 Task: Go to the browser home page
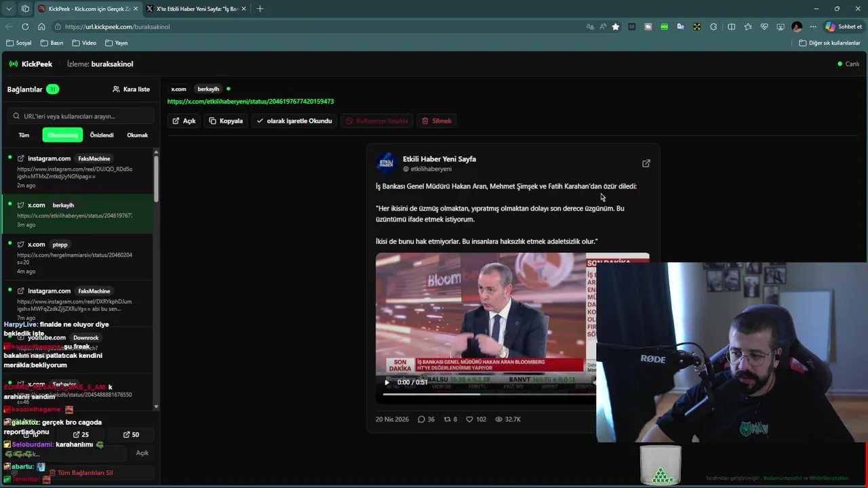[x=41, y=26]
